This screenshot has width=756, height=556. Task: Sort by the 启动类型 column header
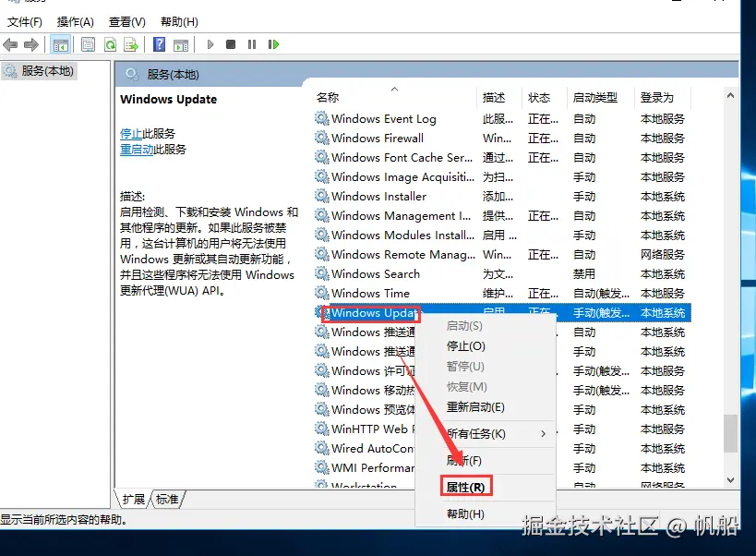pos(600,97)
